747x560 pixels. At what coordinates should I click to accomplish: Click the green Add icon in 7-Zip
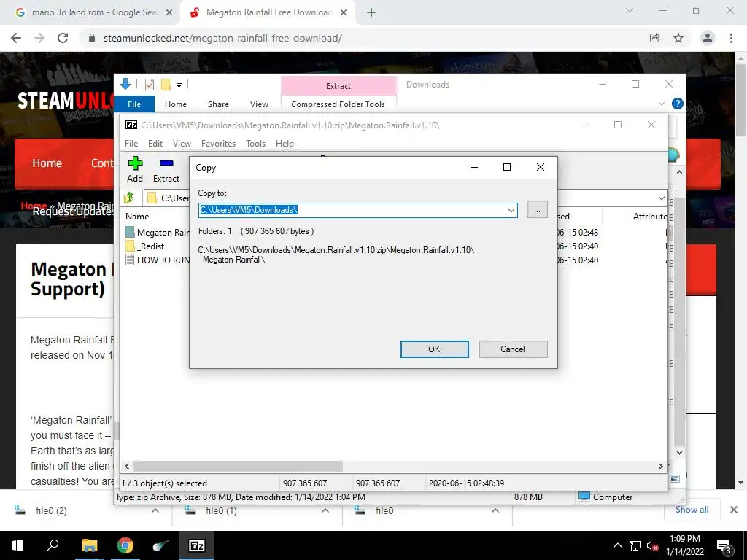pyautogui.click(x=135, y=163)
